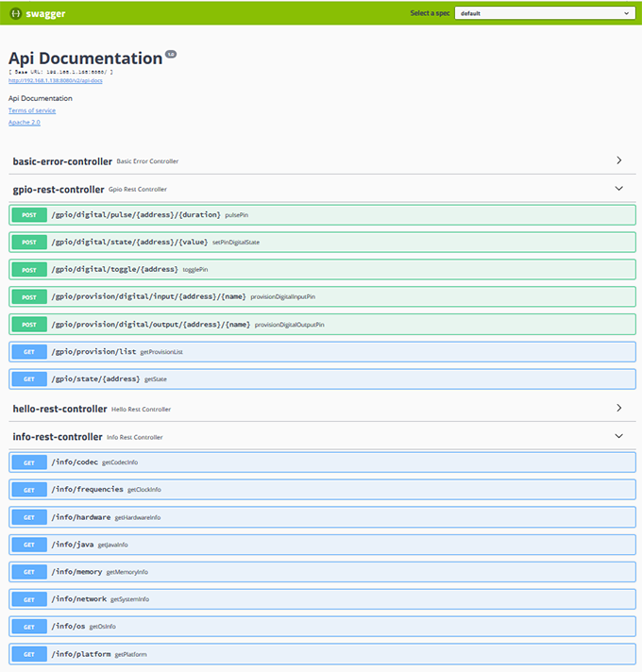Click the POST badge for pulsePin
The image size is (642, 672).
click(29, 215)
